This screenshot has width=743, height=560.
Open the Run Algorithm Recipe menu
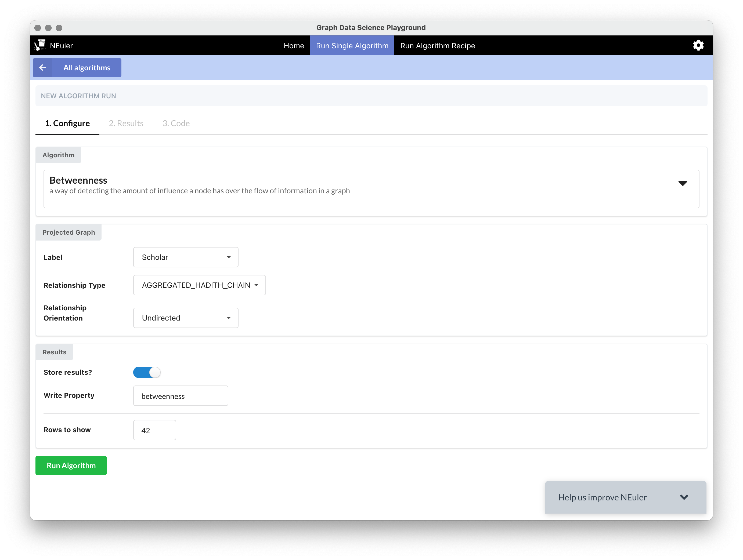point(437,46)
